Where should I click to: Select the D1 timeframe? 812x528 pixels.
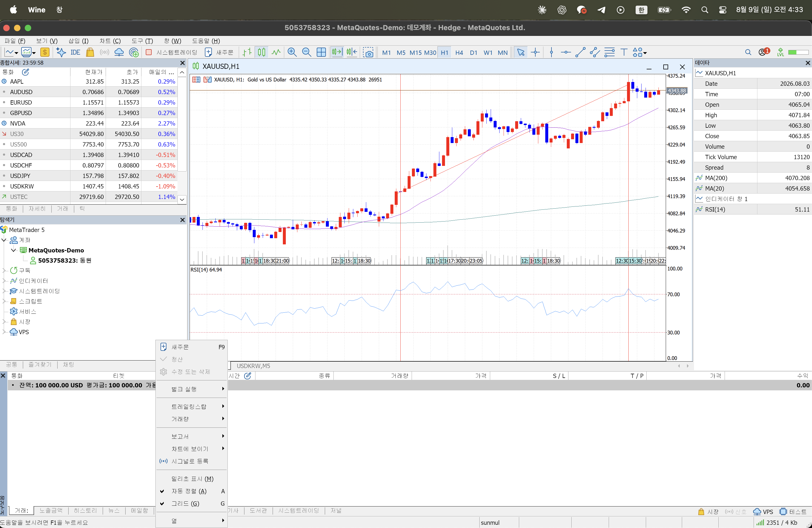pyautogui.click(x=473, y=52)
